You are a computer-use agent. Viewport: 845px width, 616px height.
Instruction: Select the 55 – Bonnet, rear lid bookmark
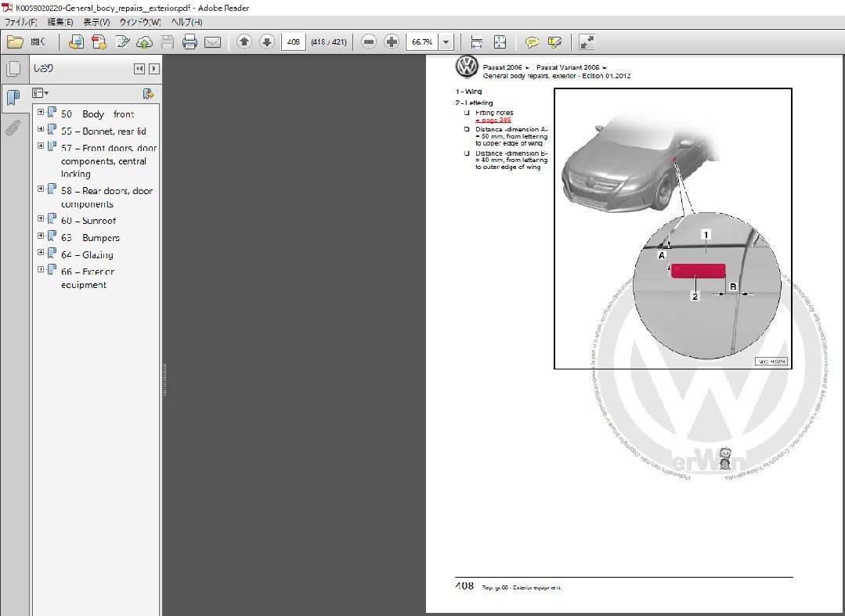pyautogui.click(x=103, y=131)
